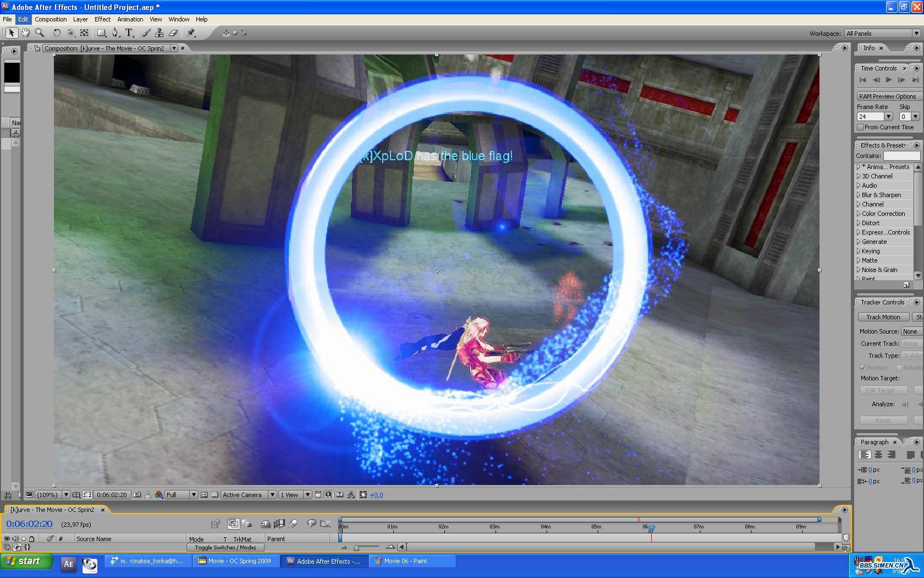Select the Brush tool
Viewport: 924px width, 578px height.
[146, 33]
